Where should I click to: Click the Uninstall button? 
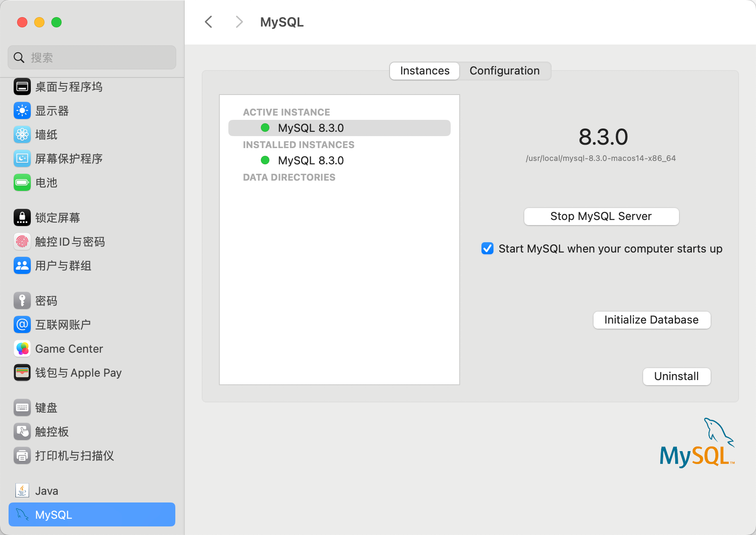[676, 377]
